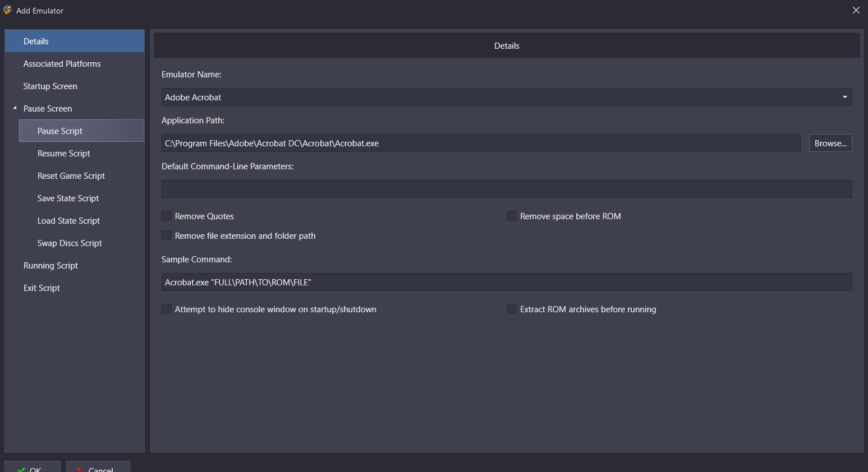Toggle Remove file extension and folder path
Image resolution: width=868 pixels, height=472 pixels.
[167, 235]
